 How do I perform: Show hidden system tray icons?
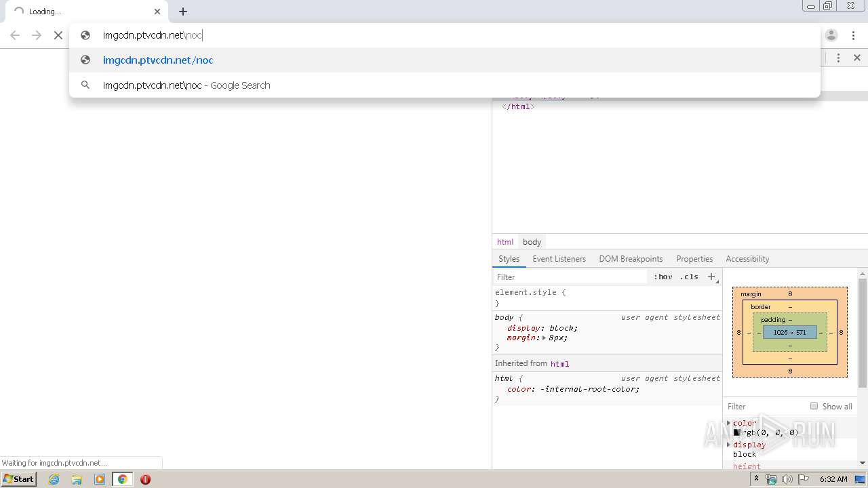point(756,479)
